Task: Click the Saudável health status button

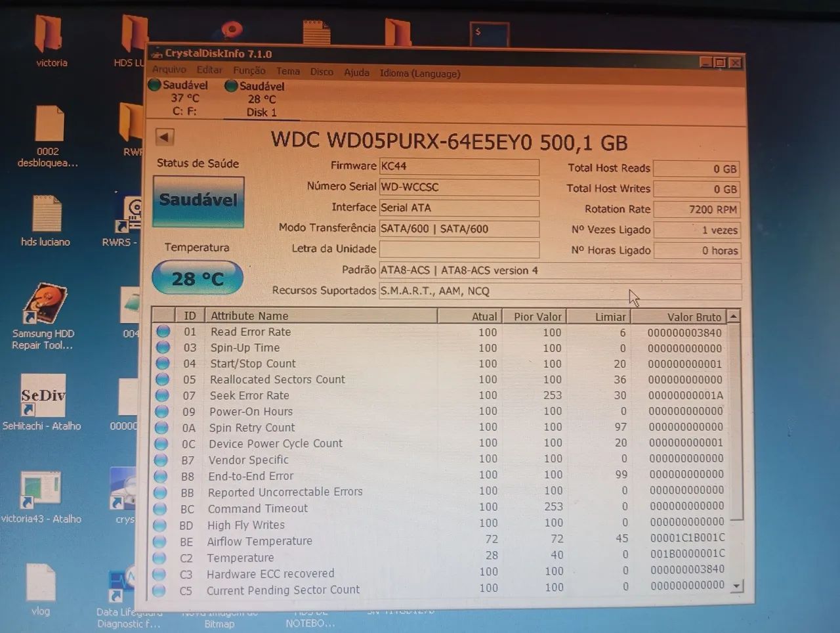Action: (198, 201)
